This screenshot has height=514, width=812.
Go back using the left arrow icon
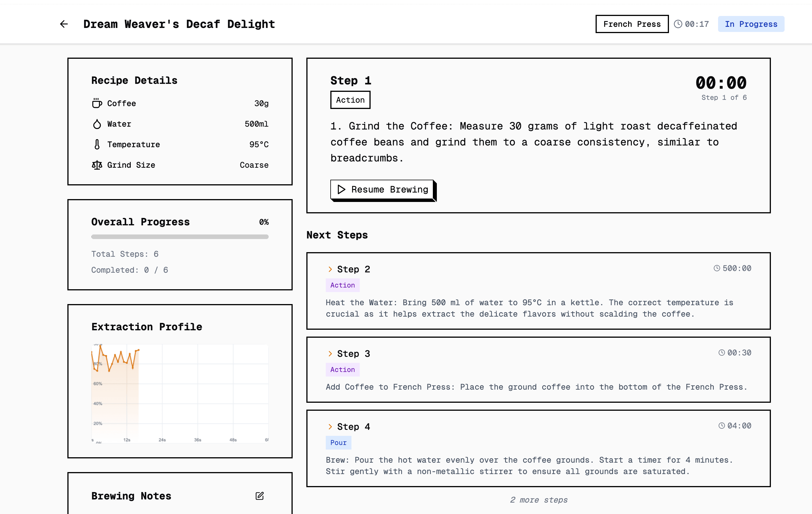pos(64,24)
